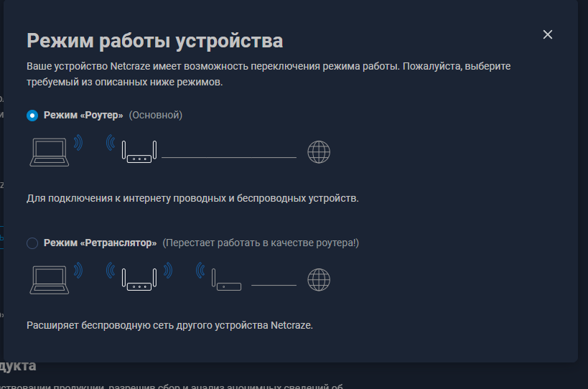
Task: Click the «Режим «Роутер»» label
Action: click(83, 115)
